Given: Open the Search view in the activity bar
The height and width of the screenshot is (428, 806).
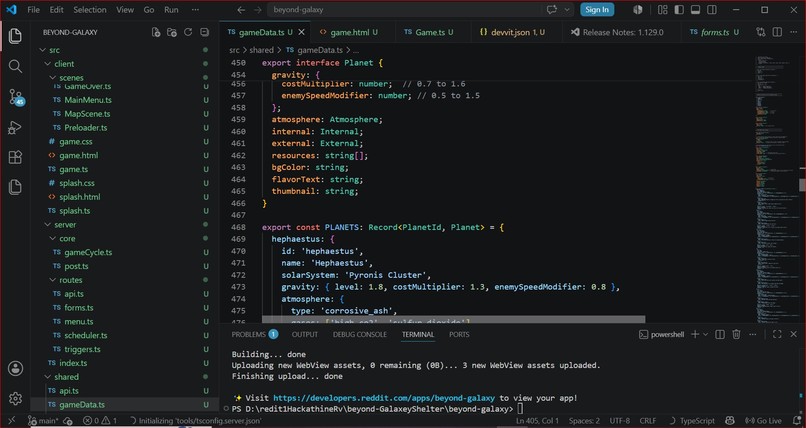Looking at the screenshot, I should pos(15,66).
